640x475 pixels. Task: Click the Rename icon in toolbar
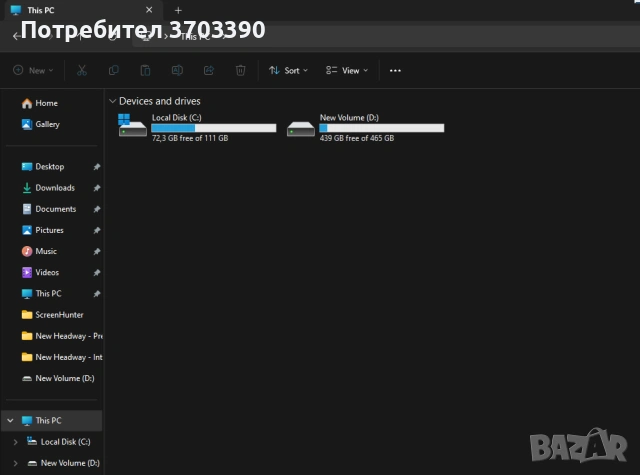point(177,71)
